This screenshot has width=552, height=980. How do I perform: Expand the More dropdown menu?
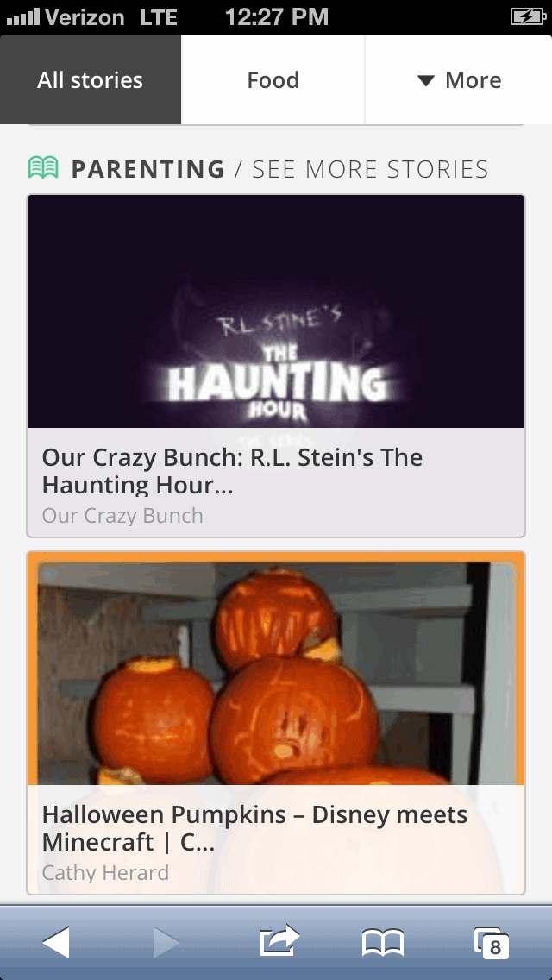point(458,79)
